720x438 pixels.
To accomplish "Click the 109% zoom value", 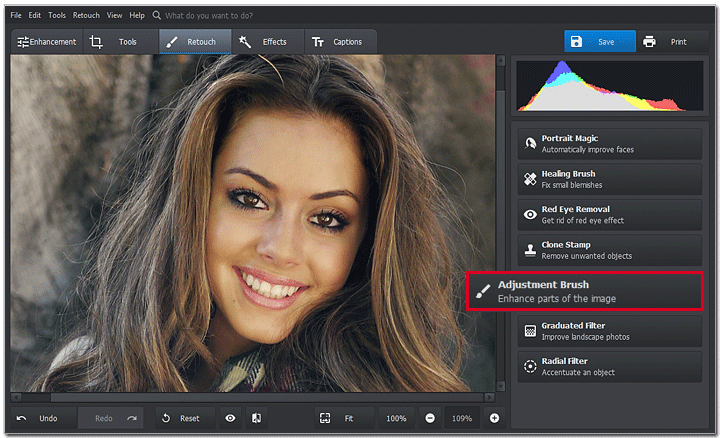I will (x=462, y=418).
